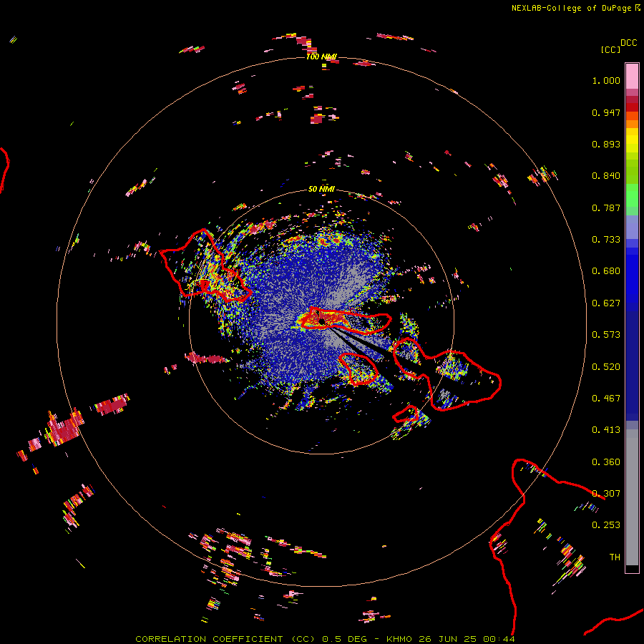644x644 pixels.
Task: Click the 50 NMI range ring label
Action: pyautogui.click(x=321, y=189)
